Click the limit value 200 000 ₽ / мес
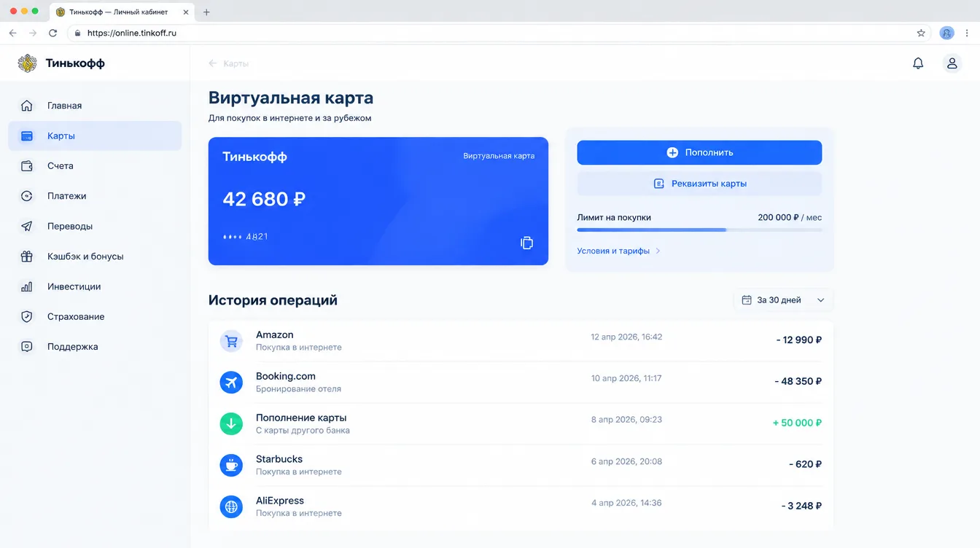Screen dimensions: 980x548 [790, 217]
